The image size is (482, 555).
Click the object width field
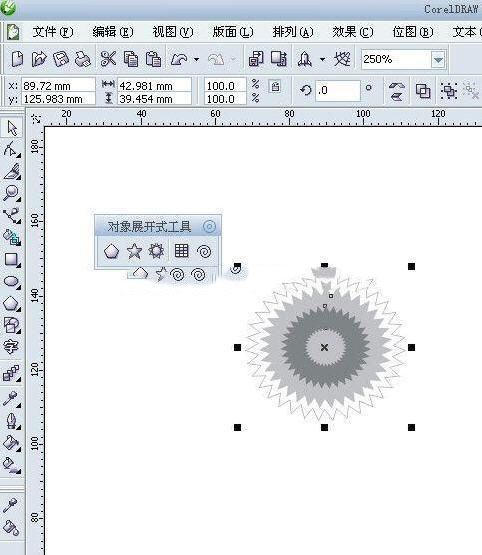coord(154,85)
